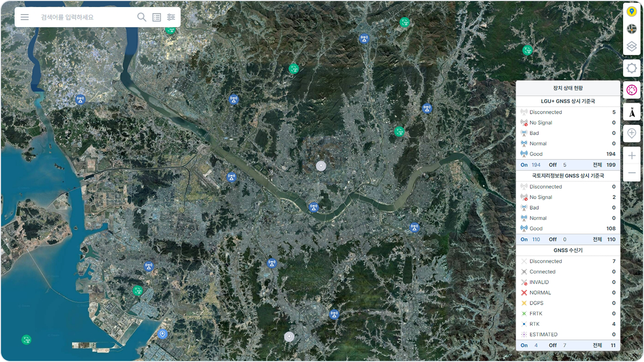The image size is (644, 362).
Task: Open the settings gear icon
Action: [x=632, y=68]
